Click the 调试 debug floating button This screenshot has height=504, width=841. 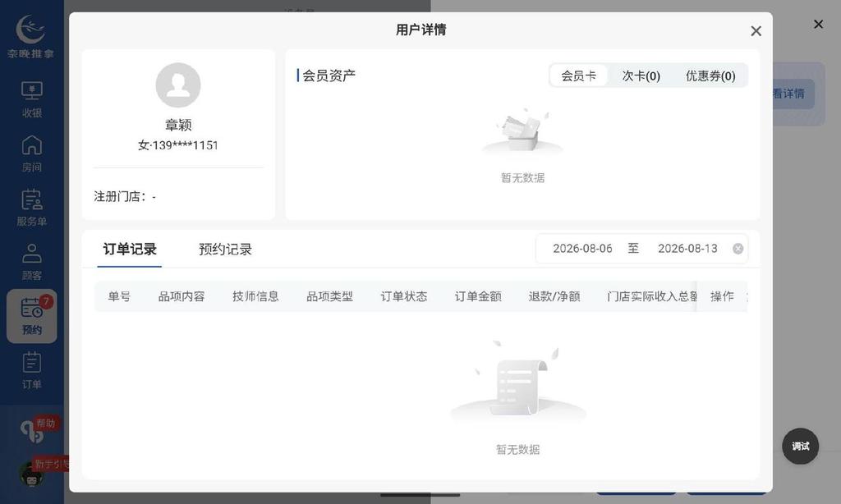(x=800, y=446)
